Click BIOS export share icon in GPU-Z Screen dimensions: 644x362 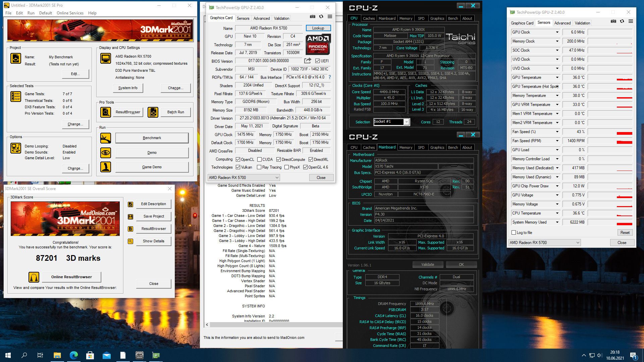click(308, 61)
